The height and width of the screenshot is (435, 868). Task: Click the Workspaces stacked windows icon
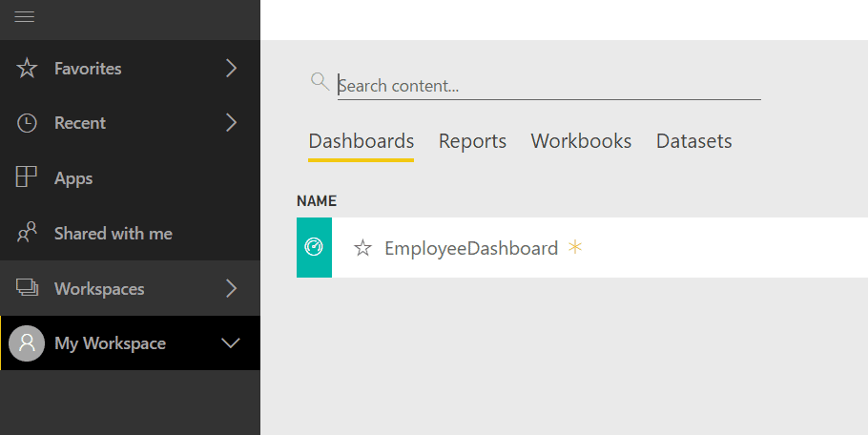pyautogui.click(x=27, y=288)
